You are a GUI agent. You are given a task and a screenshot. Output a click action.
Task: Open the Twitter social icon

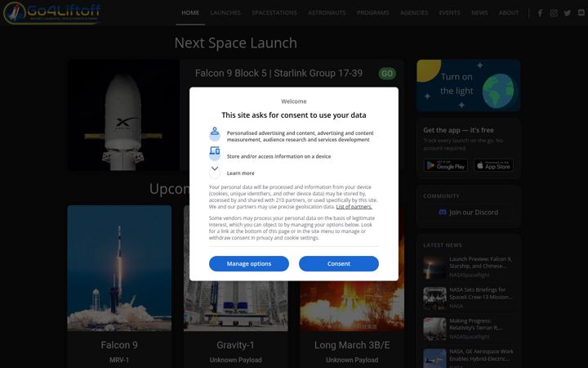coord(568,13)
